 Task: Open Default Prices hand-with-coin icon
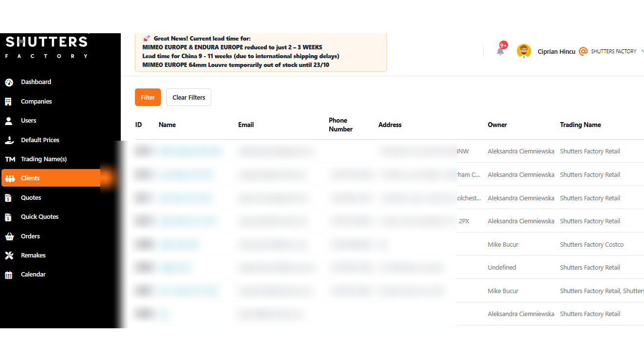coord(9,140)
